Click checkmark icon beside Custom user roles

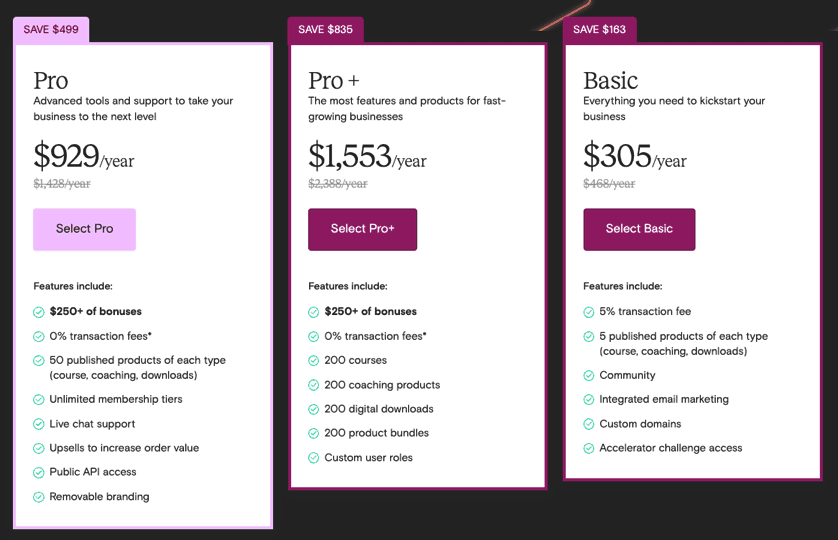pyautogui.click(x=314, y=458)
